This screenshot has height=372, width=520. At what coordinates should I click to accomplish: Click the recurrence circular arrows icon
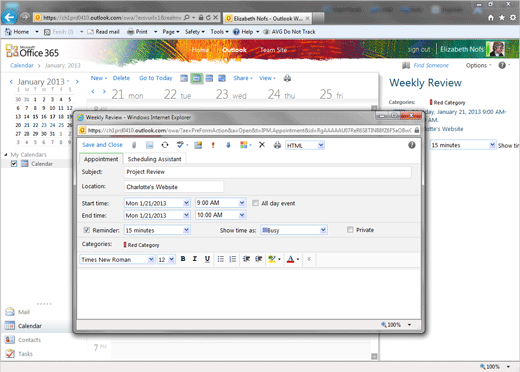point(165,145)
